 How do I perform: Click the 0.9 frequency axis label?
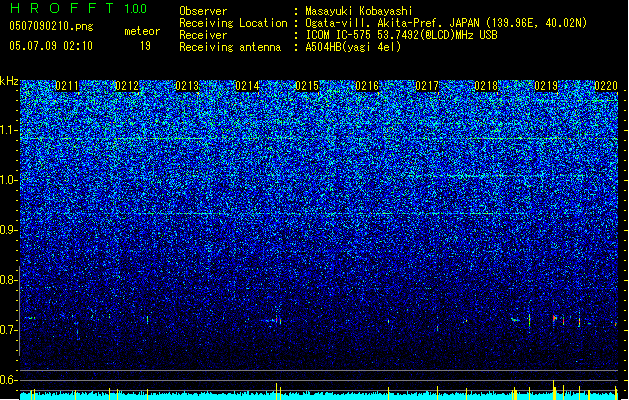pos(9,230)
